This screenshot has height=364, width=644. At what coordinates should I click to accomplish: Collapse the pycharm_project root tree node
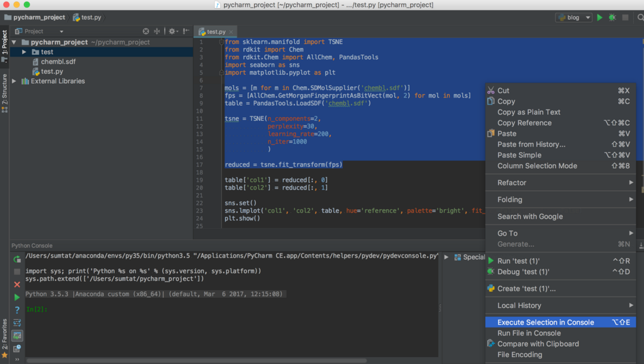14,42
